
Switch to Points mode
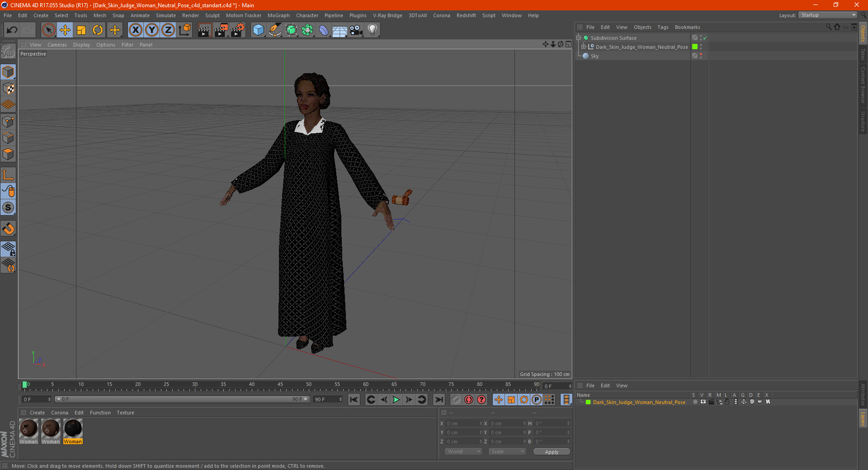[x=8, y=122]
